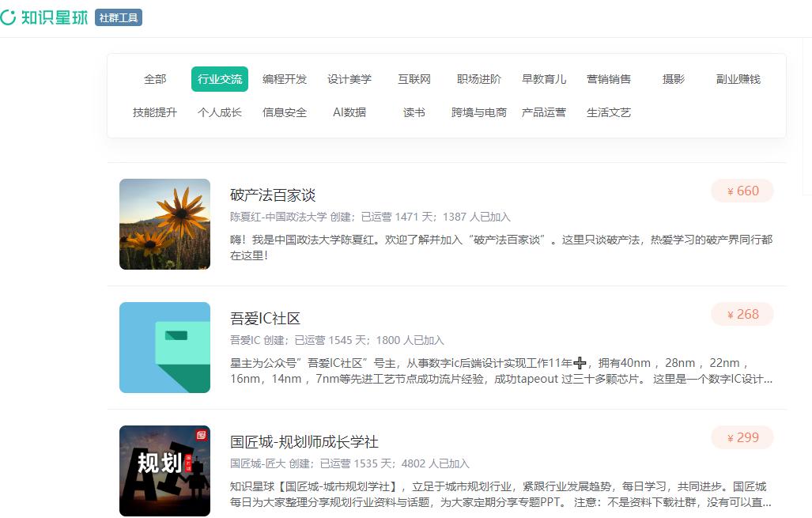Switch to the 编程开发 category
The width and height of the screenshot is (812, 518).
[x=284, y=79]
